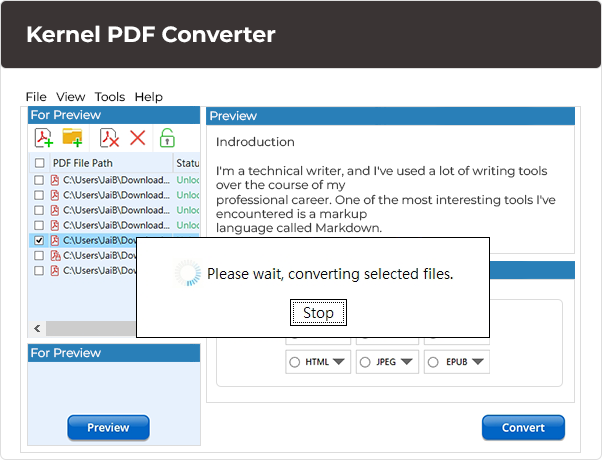Click the PDF icon in second file row
602x460 pixels.
(55, 195)
